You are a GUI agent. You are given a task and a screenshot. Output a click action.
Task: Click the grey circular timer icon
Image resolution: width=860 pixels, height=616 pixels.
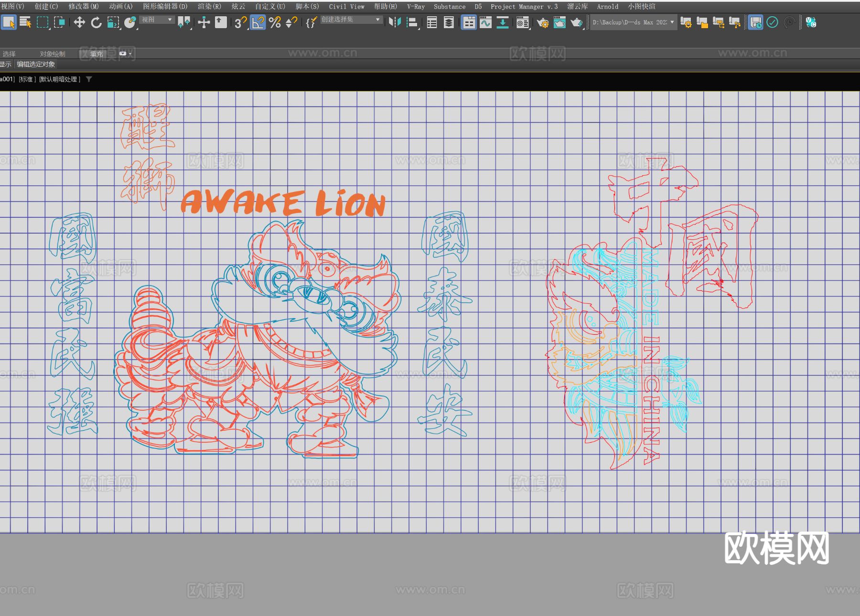coord(789,22)
